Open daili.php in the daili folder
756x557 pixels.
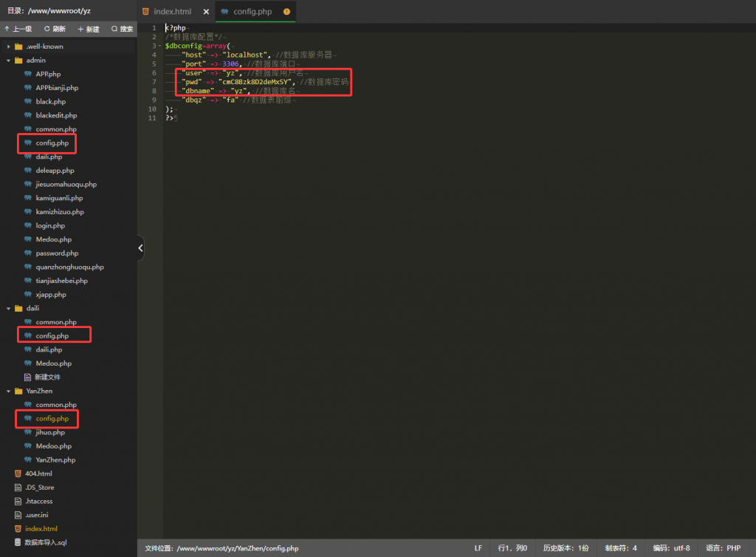(x=49, y=349)
